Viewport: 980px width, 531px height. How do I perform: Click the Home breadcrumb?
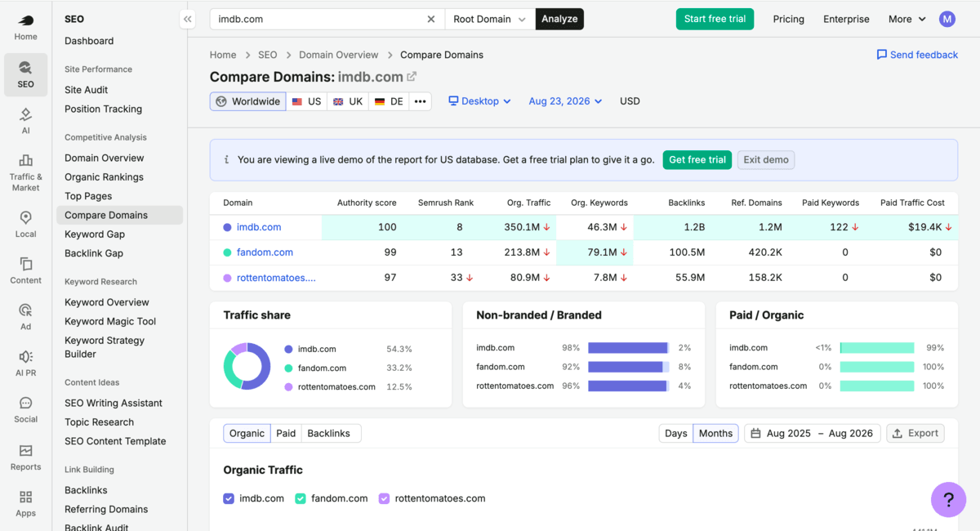(223, 55)
